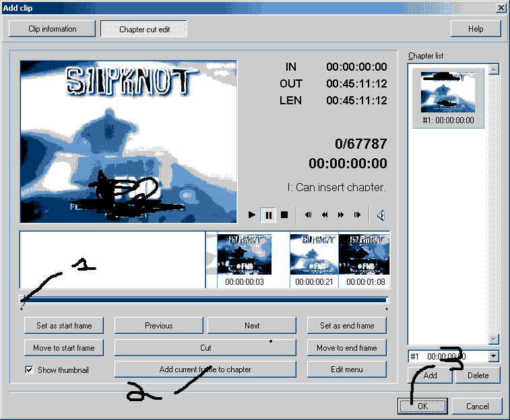Click the frame counter 0/67787
510x420 pixels.
[360, 143]
